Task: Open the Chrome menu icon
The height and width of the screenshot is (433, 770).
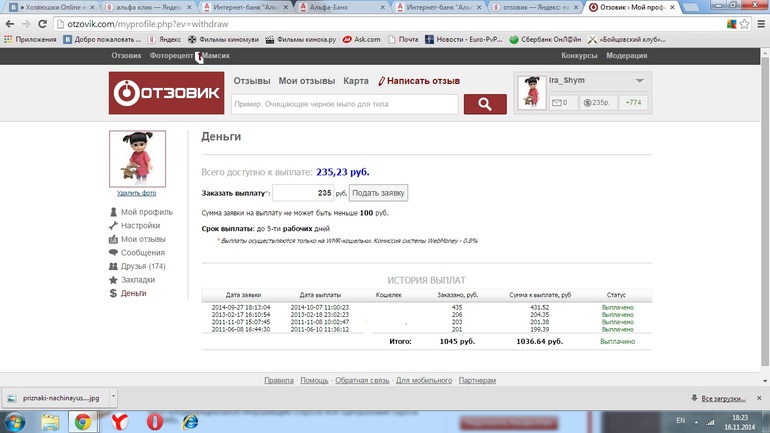Action: click(x=761, y=24)
